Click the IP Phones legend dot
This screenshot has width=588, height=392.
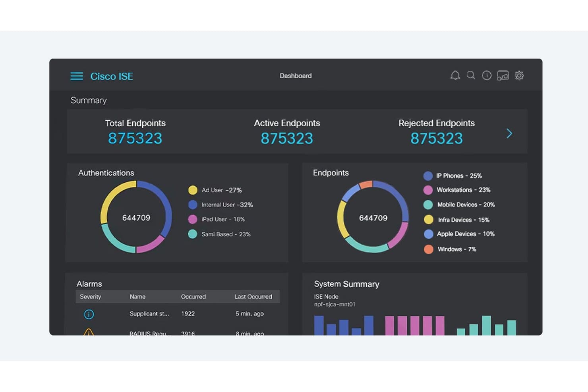pyautogui.click(x=428, y=176)
